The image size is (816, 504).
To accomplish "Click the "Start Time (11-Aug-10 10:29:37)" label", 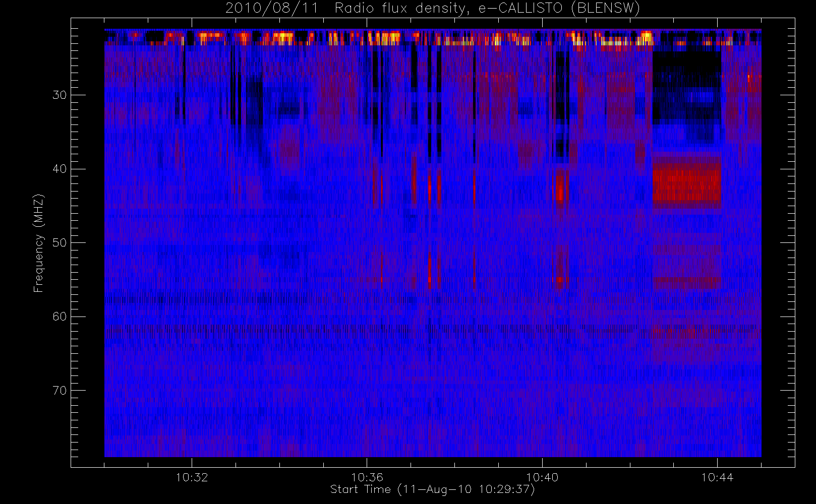I will click(433, 489).
